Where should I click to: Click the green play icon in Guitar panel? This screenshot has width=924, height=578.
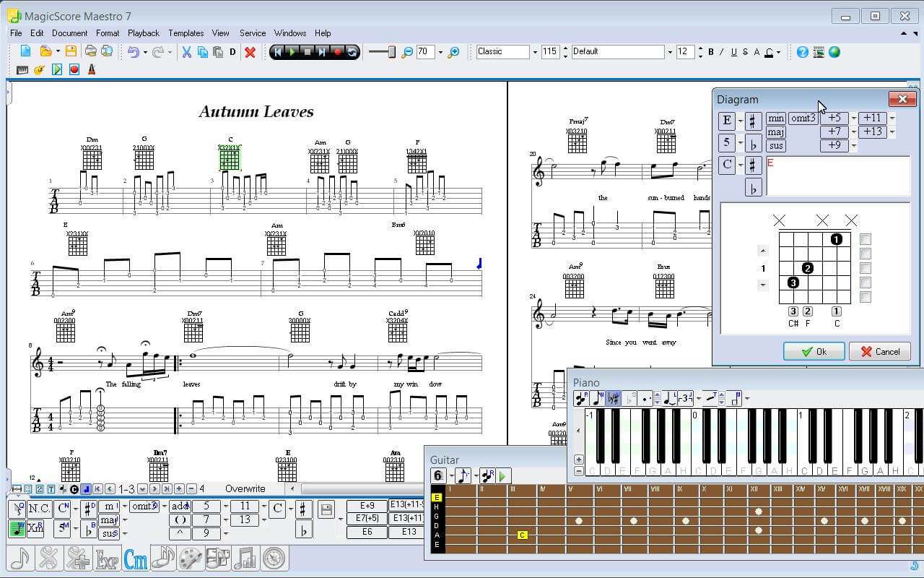coord(503,475)
